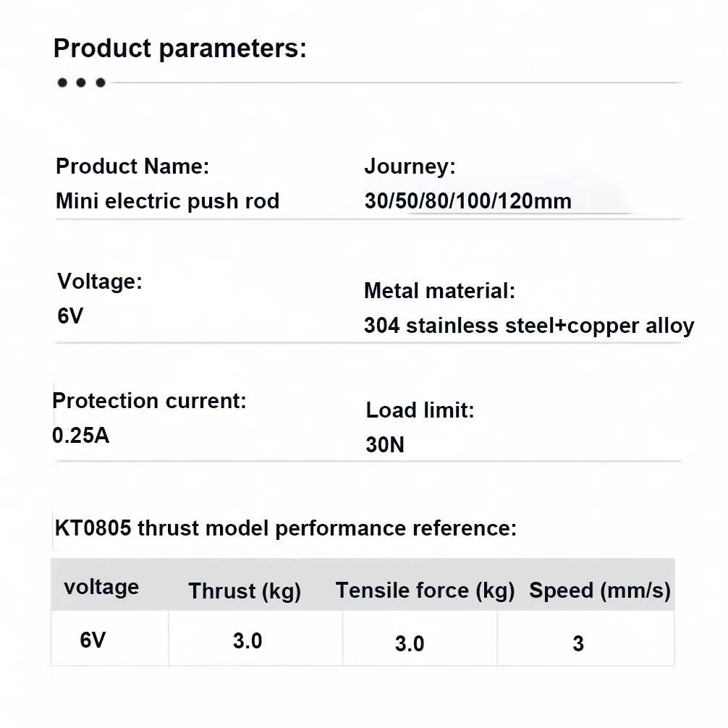This screenshot has height=728, width=728.
Task: Click the Tensile force (kg) header
Action: [425, 591]
